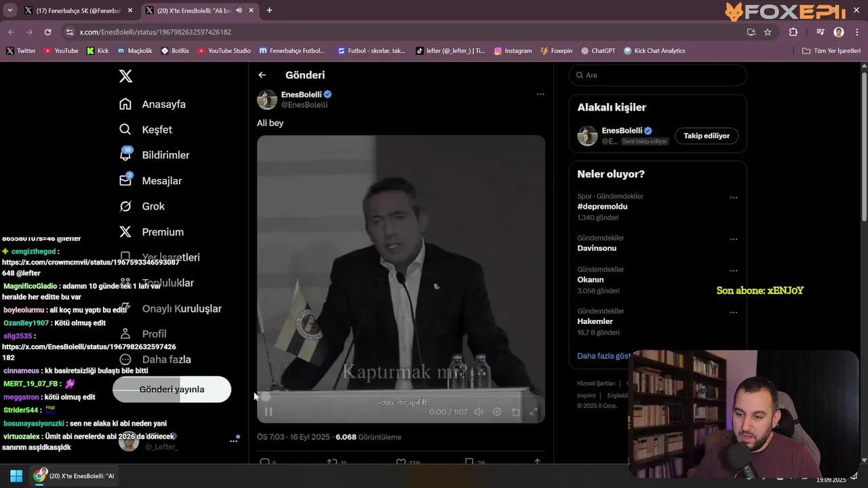The height and width of the screenshot is (488, 868).
Task: Open options for the Davinsonu trend
Action: 733,239
